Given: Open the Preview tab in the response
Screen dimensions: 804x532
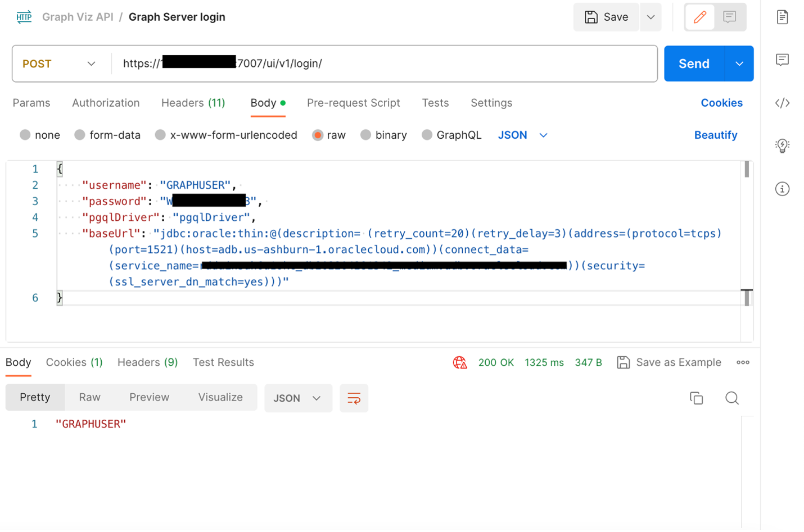Looking at the screenshot, I should 148,397.
